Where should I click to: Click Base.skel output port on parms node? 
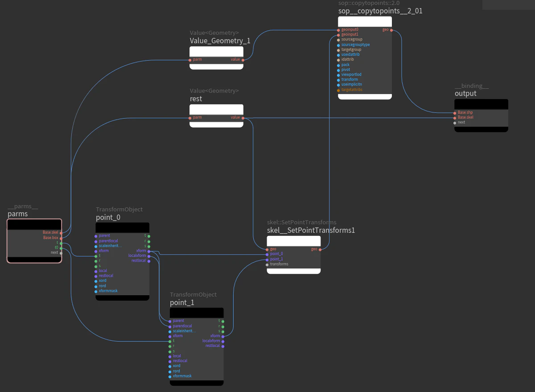click(61, 233)
